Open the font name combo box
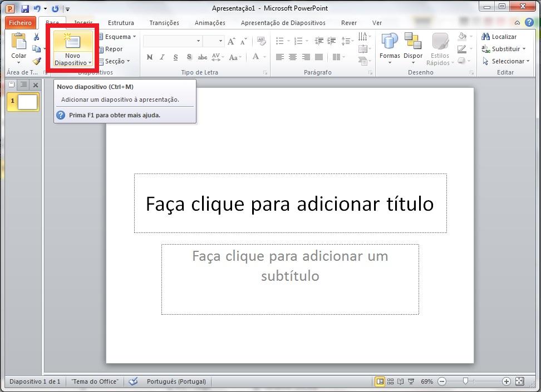The height and width of the screenshot is (392, 541). [172, 41]
